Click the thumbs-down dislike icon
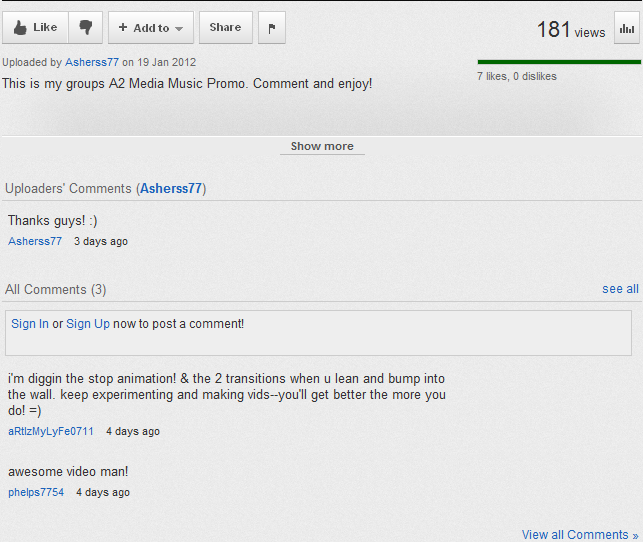 point(86,27)
